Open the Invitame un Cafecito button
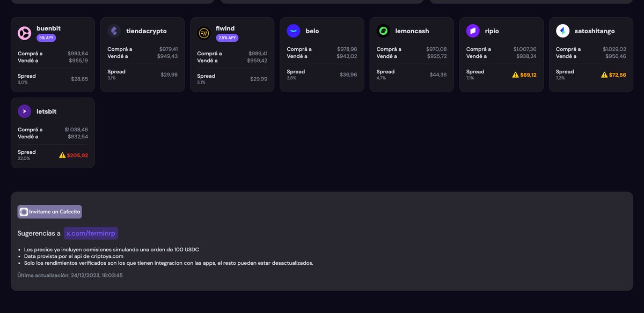This screenshot has width=644, height=313. pos(49,212)
